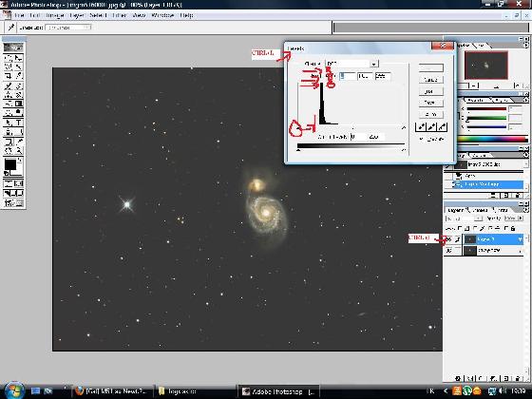Click the foreground color swatch in toolbox
532x399 pixels.
pos(10,164)
